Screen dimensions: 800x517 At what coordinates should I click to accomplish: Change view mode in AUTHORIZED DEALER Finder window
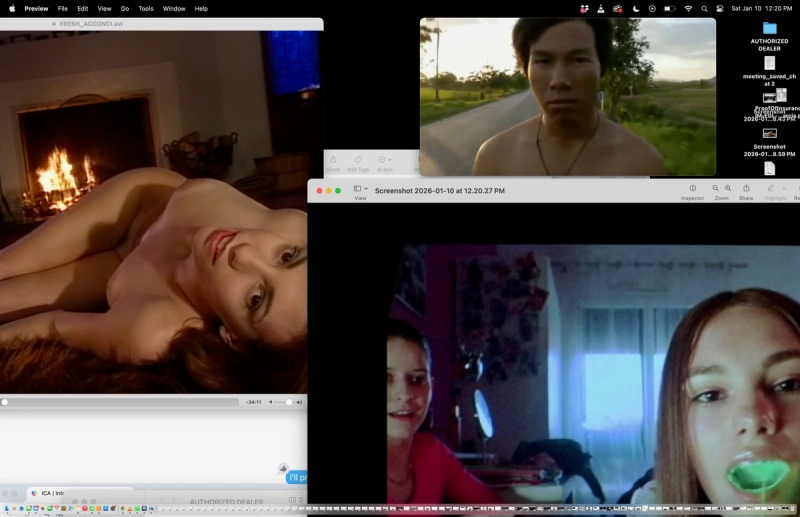coord(295,500)
